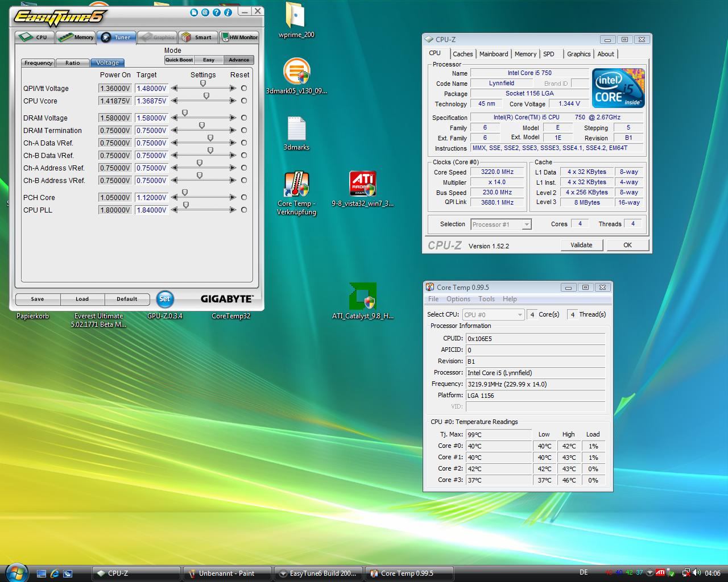This screenshot has width=728, height=582.
Task: Click OK button in CPU-Z
Action: pyautogui.click(x=627, y=245)
